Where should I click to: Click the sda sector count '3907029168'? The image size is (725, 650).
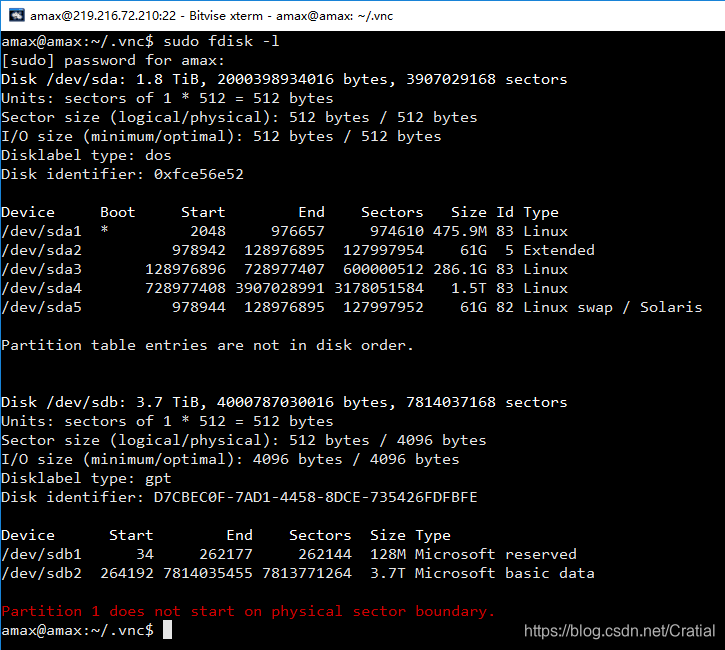point(450,80)
